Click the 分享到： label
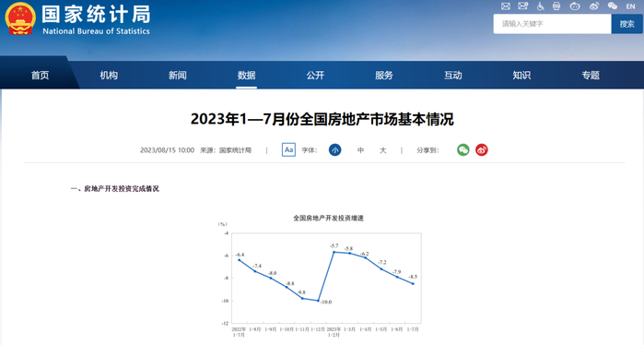The height and width of the screenshot is (345, 644). pyautogui.click(x=427, y=150)
